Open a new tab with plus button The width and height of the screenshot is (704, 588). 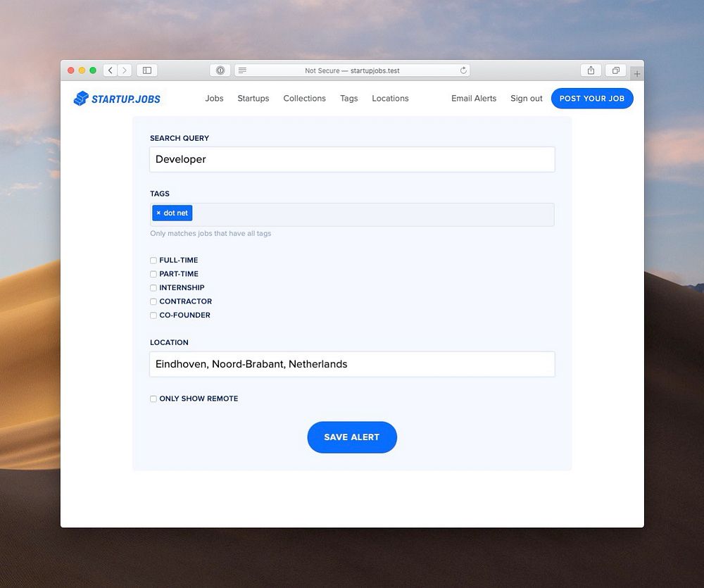click(x=636, y=74)
